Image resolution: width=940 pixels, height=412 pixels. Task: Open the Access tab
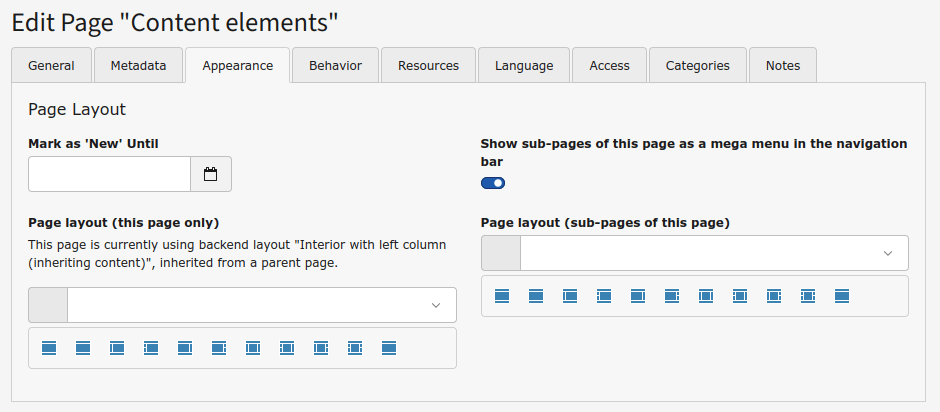(x=609, y=65)
